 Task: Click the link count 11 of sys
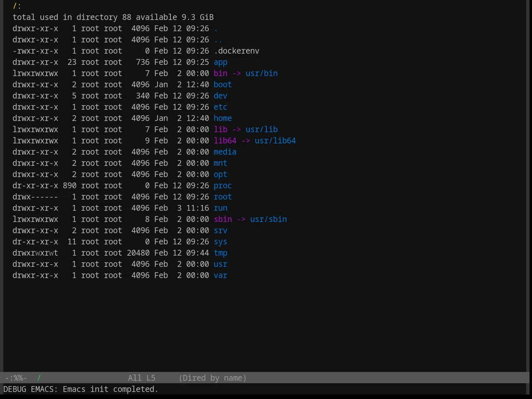[72, 242]
